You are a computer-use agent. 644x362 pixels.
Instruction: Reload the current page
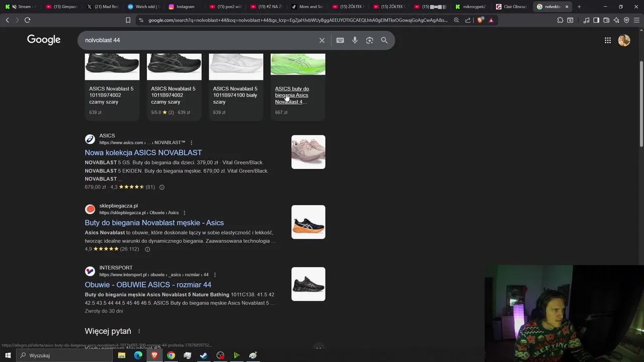27,20
